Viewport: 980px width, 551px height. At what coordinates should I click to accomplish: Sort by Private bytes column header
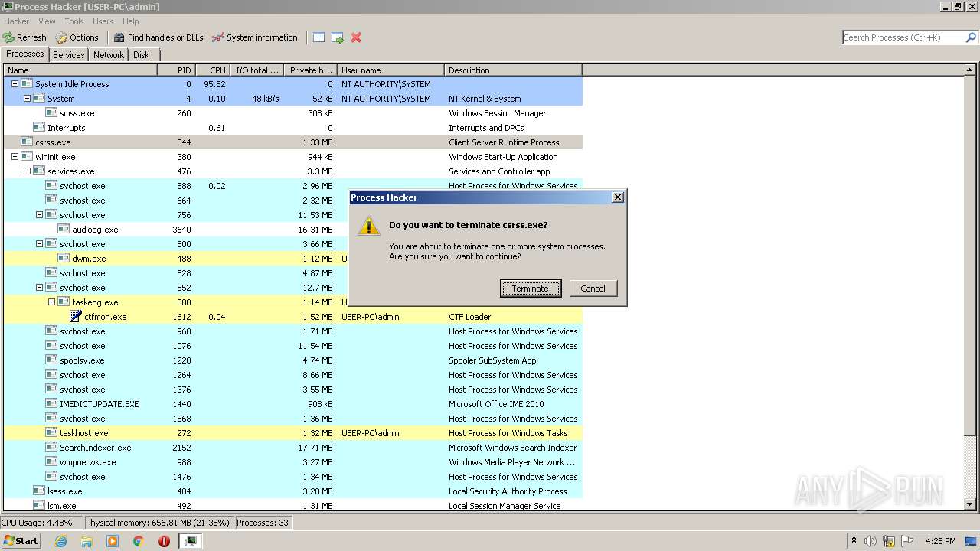point(310,70)
